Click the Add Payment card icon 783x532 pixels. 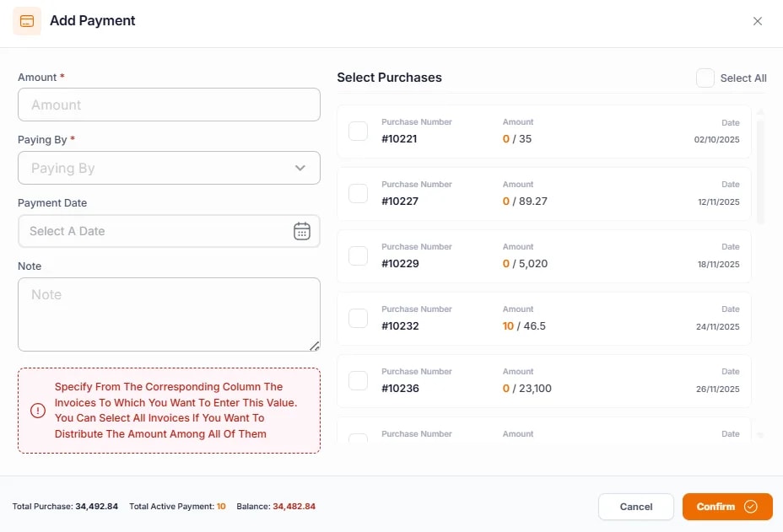tap(27, 21)
